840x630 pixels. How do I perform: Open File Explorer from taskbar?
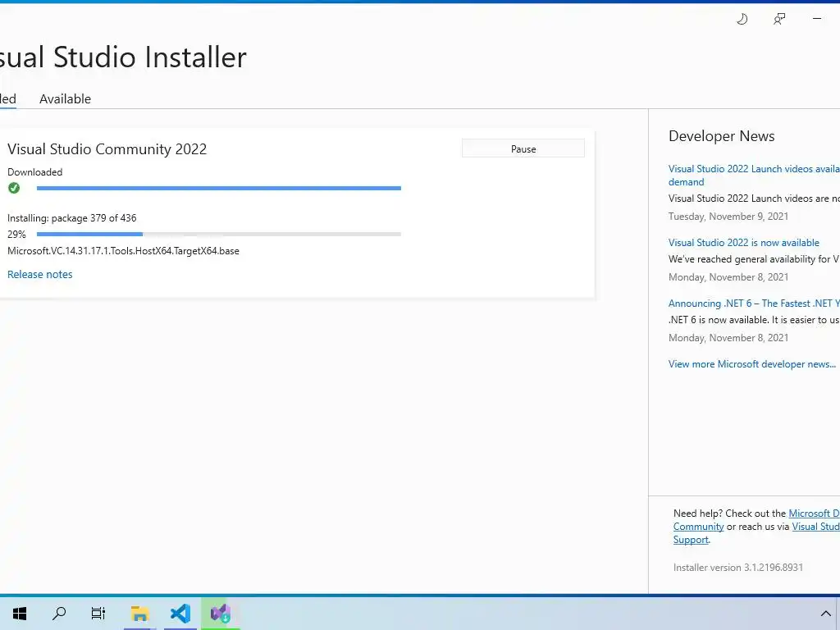(139, 613)
